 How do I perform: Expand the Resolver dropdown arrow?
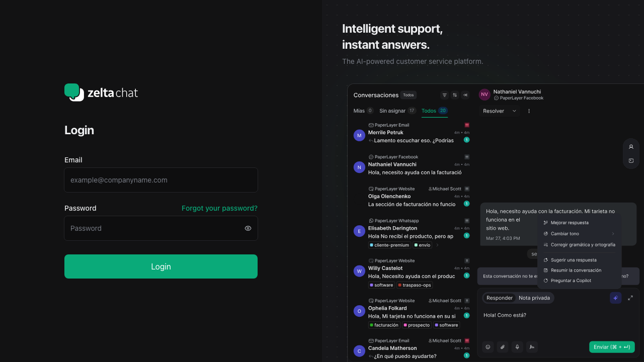[x=514, y=111]
